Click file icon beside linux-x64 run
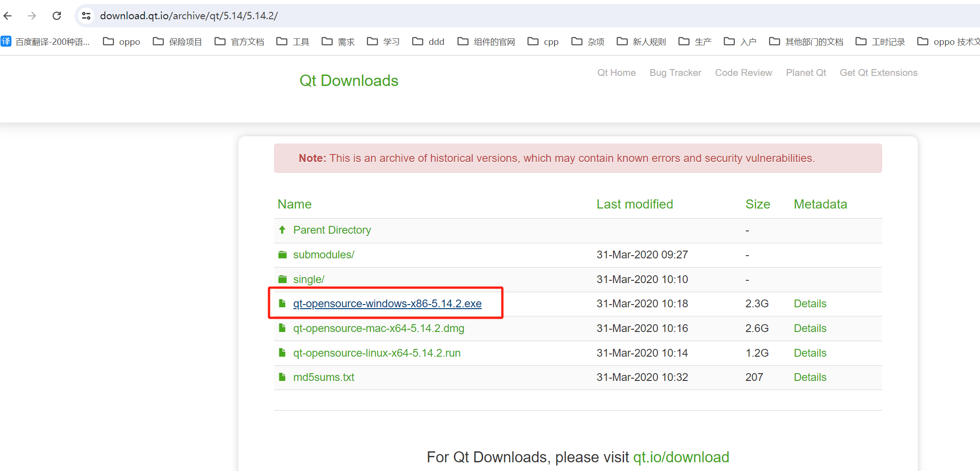Viewport: 980px width, 471px height. 282,353
